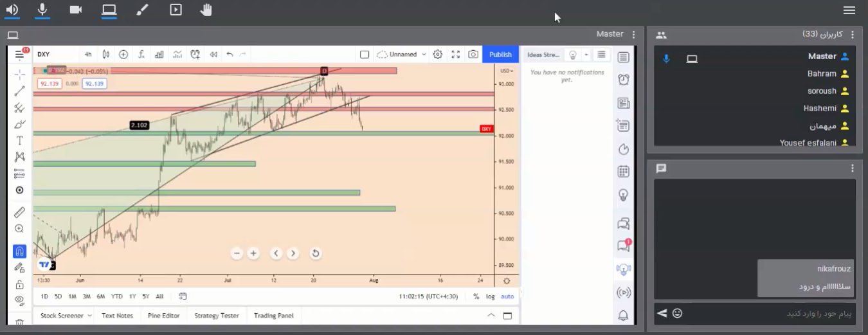The width and height of the screenshot is (868, 335).
Task: Enter fullscreen chart mode
Action: click(455, 55)
